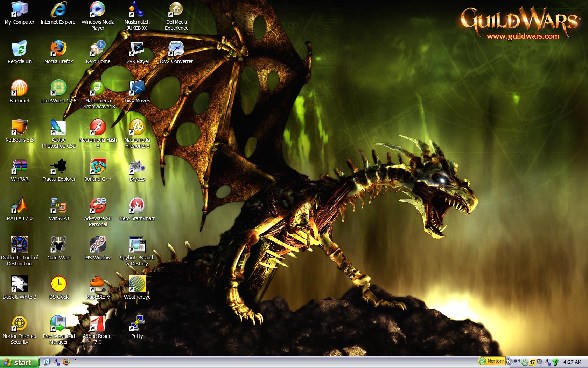588x368 pixels.
Task: Select Adobe Reader 7.0 icon
Action: 98,330
